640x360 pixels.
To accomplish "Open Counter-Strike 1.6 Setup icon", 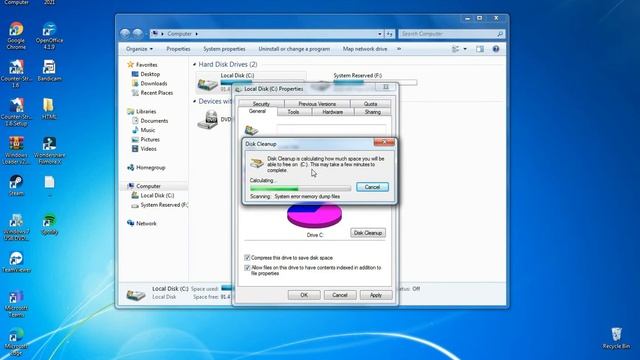I will [x=16, y=111].
